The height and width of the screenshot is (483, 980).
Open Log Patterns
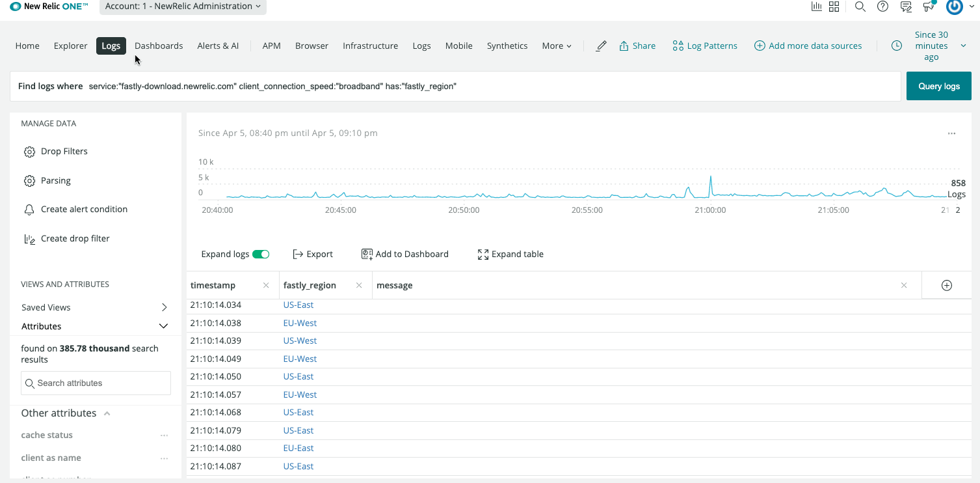pos(705,46)
